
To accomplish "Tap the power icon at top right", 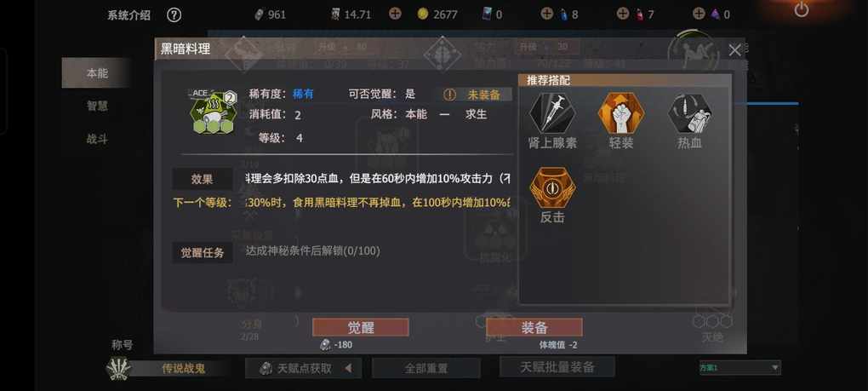I will (801, 9).
